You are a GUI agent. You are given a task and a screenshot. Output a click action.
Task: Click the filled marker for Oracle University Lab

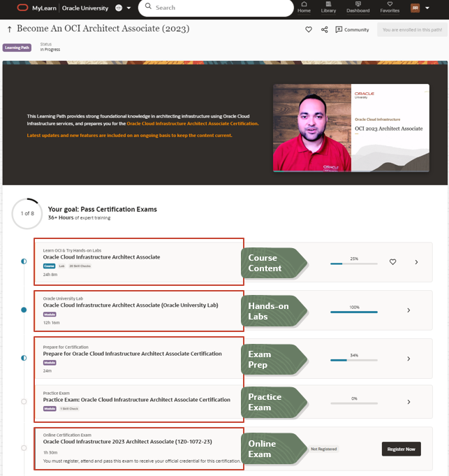(x=24, y=310)
